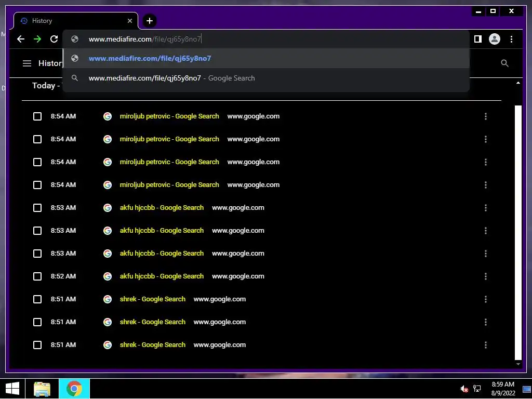Check the third 8:54 AM miroljub petrovic entry
This screenshot has height=399, width=532.
coord(37,162)
